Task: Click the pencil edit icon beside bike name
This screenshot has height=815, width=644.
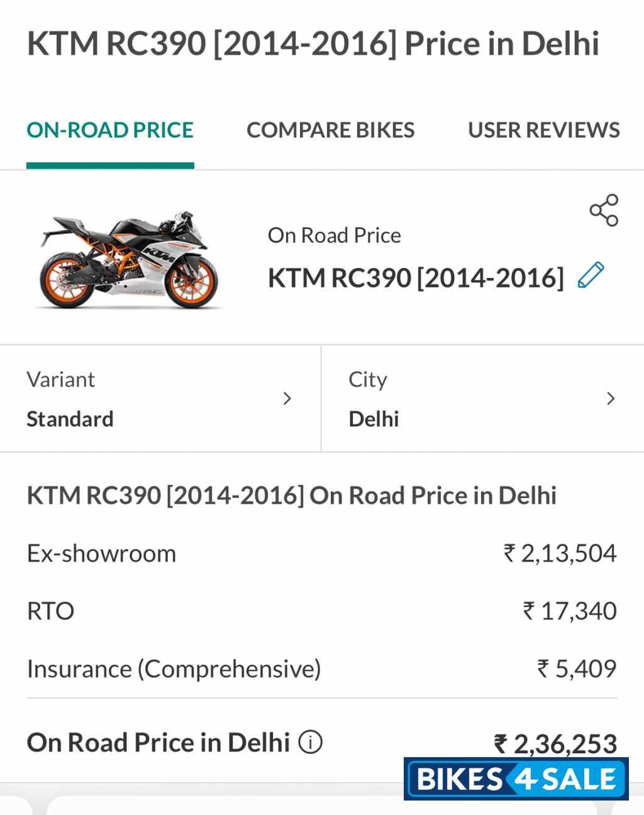Action: 590,276
